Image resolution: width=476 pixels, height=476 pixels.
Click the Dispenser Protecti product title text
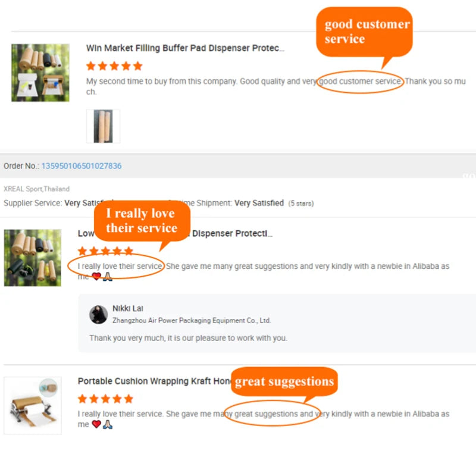coord(232,233)
